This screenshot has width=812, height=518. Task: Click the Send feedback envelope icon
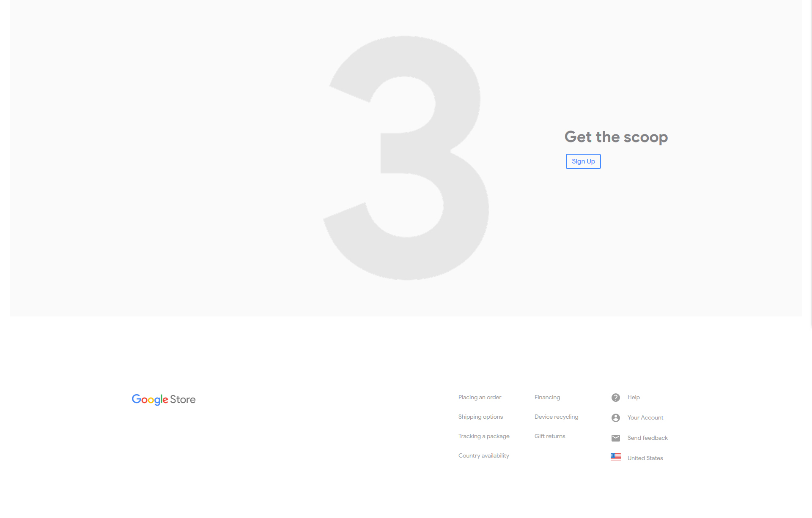click(616, 438)
